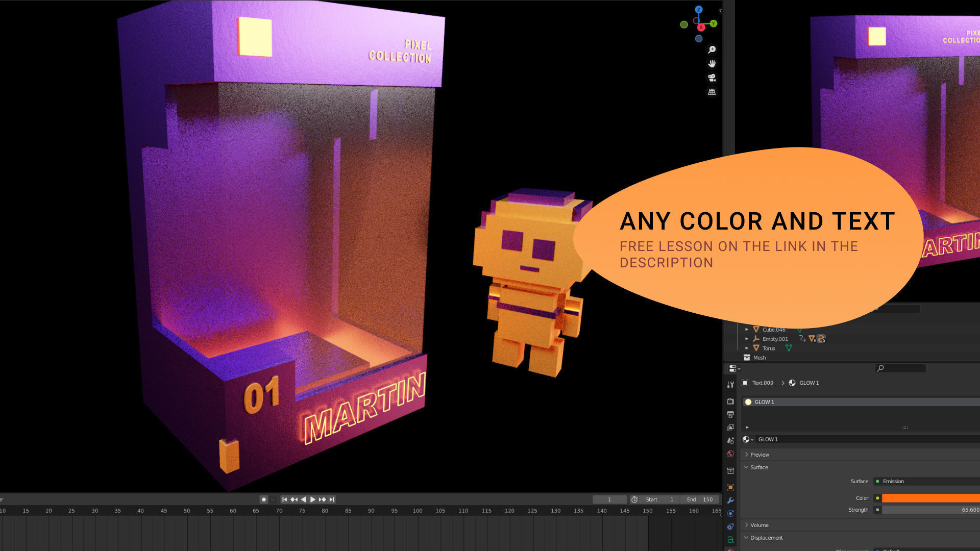Viewport: 980px width, 551px height.
Task: Click the orange emission Color swatch
Action: (931, 498)
